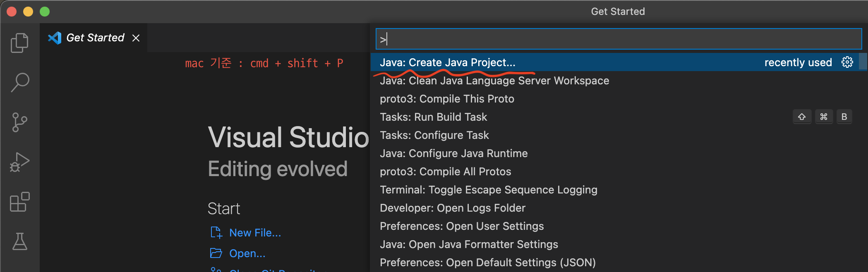This screenshot has height=272, width=868.
Task: Select Java: Clean Java Language Server Workspace
Action: pyautogui.click(x=494, y=81)
